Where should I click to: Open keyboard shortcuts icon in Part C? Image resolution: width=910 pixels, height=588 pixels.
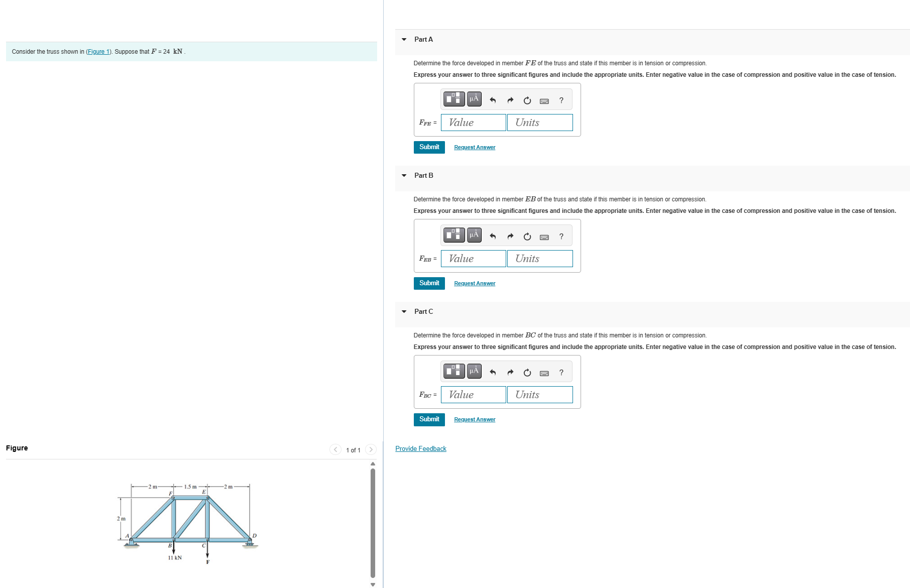click(544, 373)
